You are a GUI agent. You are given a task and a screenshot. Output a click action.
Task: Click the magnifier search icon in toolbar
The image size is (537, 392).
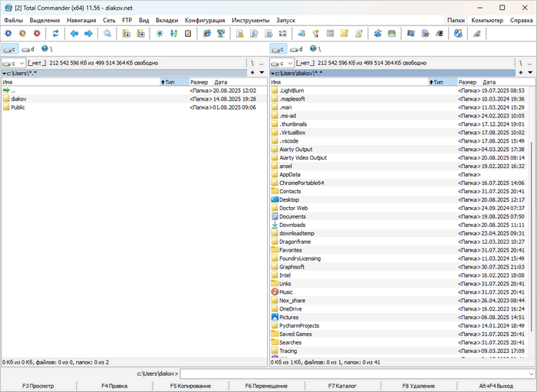(x=107, y=34)
